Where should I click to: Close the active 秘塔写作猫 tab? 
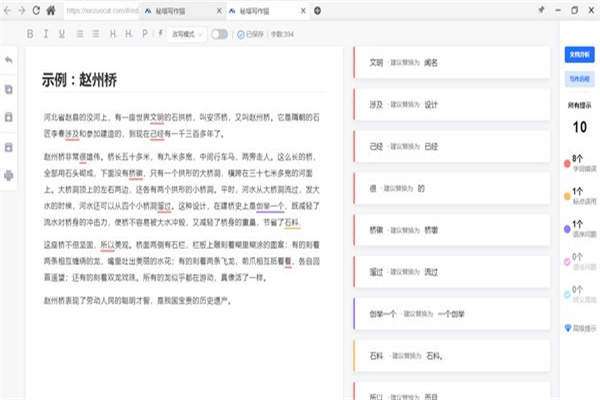coord(303,11)
